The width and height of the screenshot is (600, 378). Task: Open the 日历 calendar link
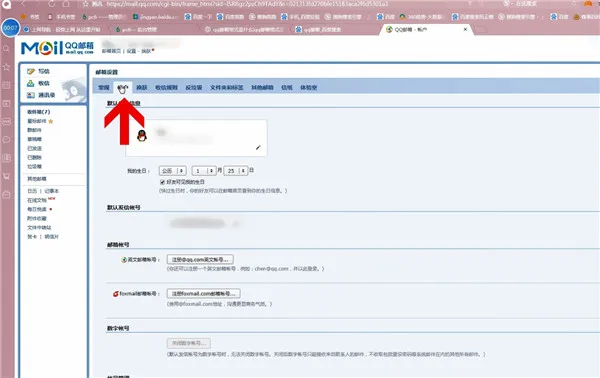[32, 191]
